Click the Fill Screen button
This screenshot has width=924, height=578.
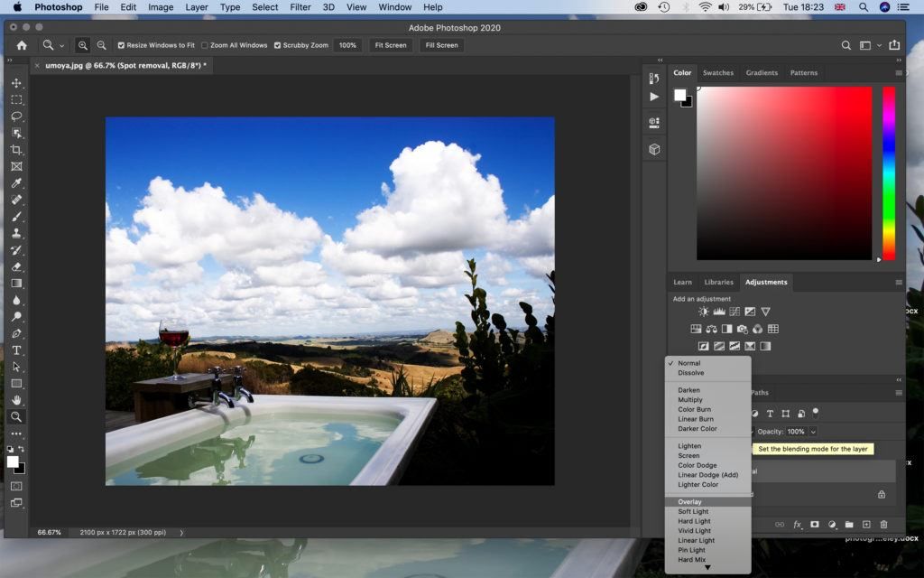tap(441, 45)
